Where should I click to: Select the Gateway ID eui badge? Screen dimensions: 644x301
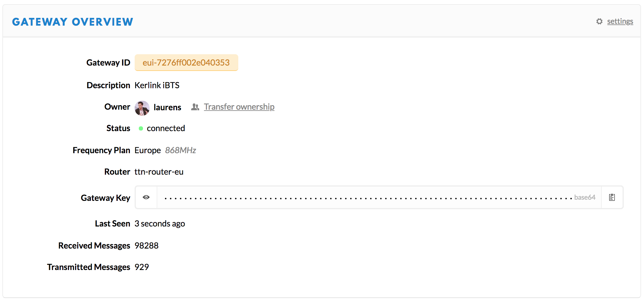tap(186, 63)
